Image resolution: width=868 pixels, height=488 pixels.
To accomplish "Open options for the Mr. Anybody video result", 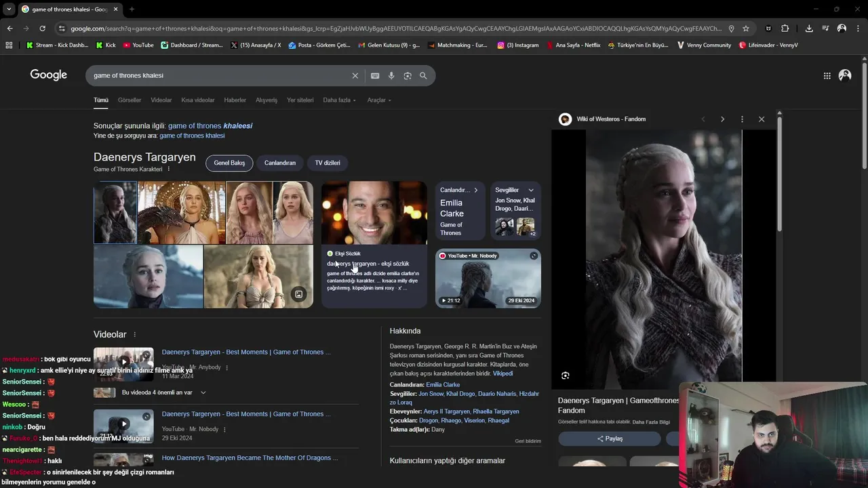I will click(x=226, y=367).
